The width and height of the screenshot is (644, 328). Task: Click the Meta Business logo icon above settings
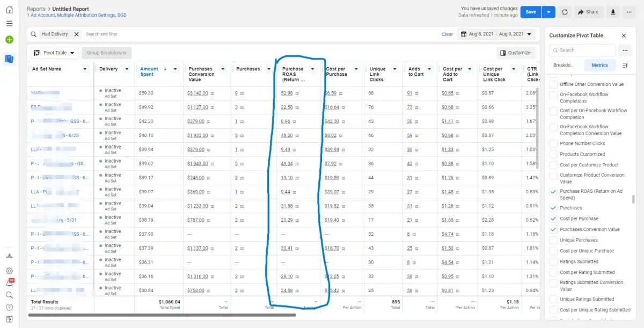point(9,256)
